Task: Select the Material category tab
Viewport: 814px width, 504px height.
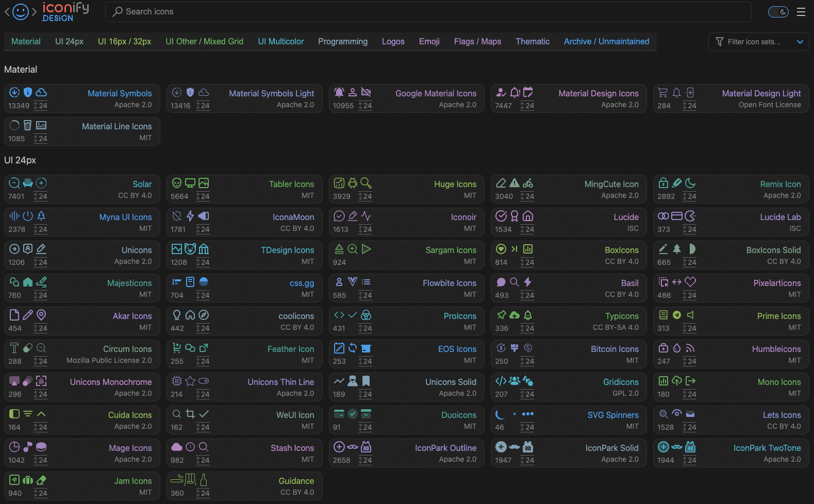Action: coord(26,41)
